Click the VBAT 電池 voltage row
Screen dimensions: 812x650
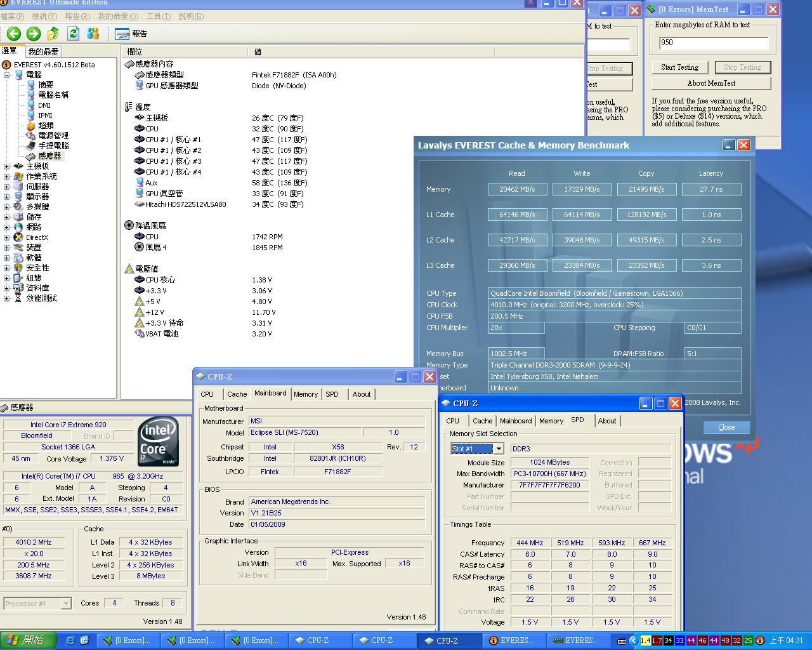(204, 334)
